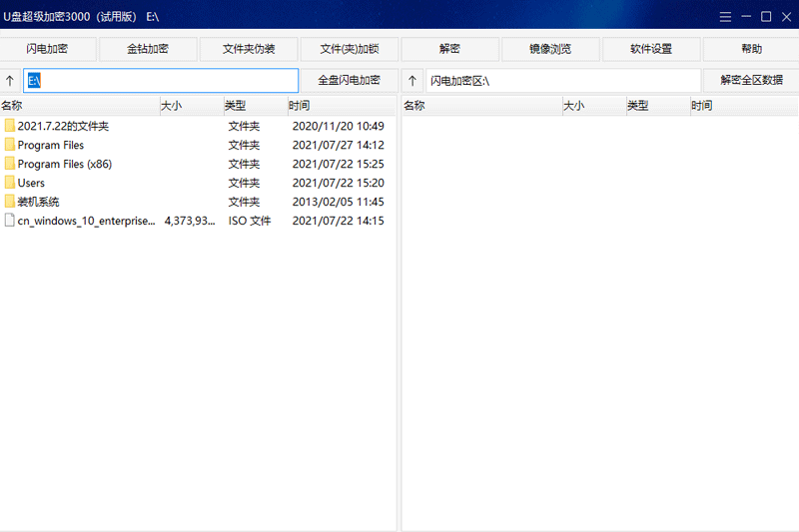The height and width of the screenshot is (532, 799).
Task: Open 软件设置 software settings
Action: point(651,49)
